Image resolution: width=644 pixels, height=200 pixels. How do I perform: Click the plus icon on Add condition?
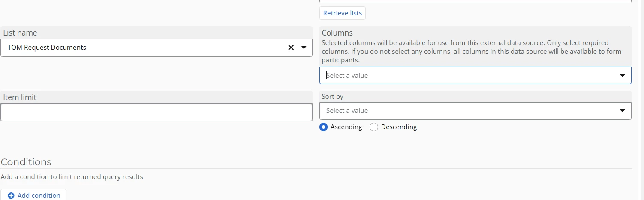coord(11,196)
